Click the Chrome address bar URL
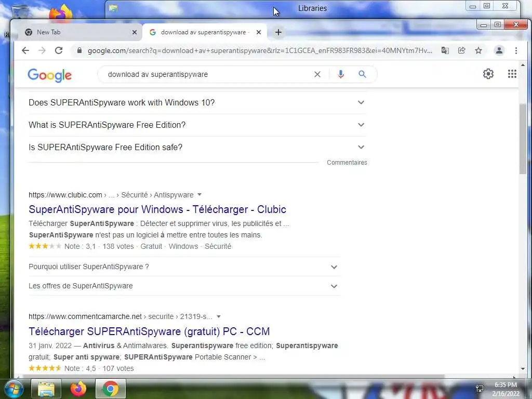Image resolution: width=532 pixels, height=399 pixels. [260, 50]
